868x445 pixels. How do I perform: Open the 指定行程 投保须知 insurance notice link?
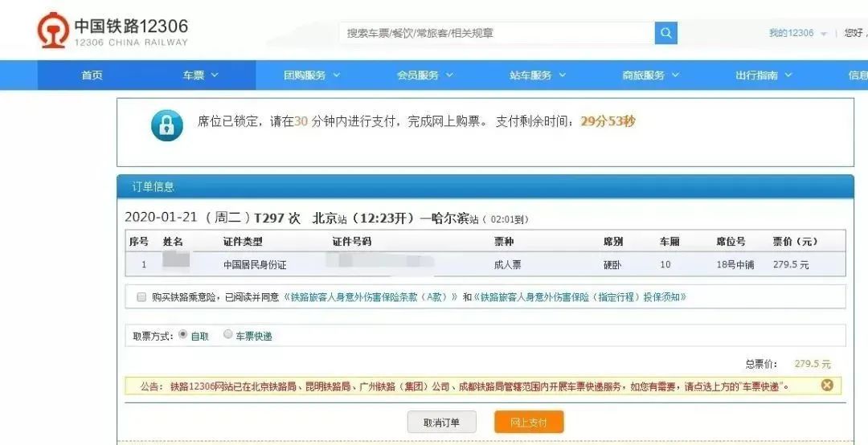pyautogui.click(x=582, y=297)
